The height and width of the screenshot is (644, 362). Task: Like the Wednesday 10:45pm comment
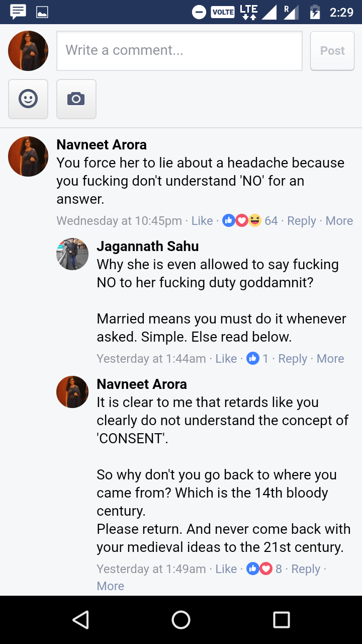click(x=202, y=220)
